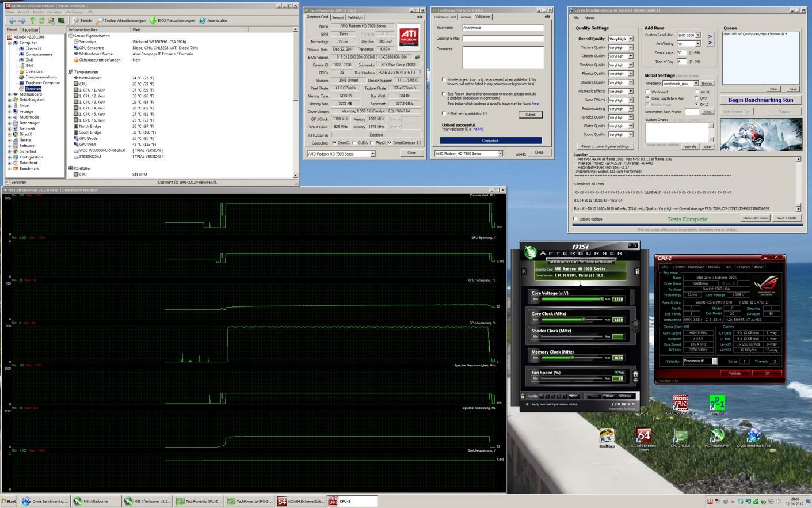Open AIDA64 Extreme Edition desktop shortcut
This screenshot has width=812, height=508.
click(x=643, y=440)
